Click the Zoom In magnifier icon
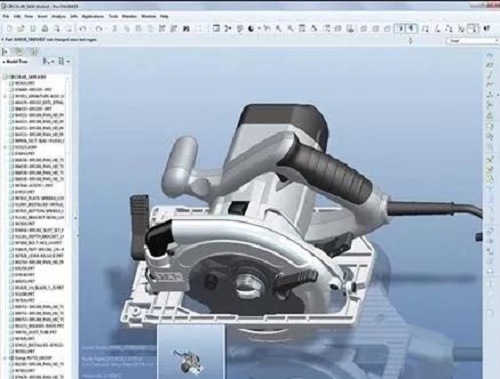 tap(278, 29)
